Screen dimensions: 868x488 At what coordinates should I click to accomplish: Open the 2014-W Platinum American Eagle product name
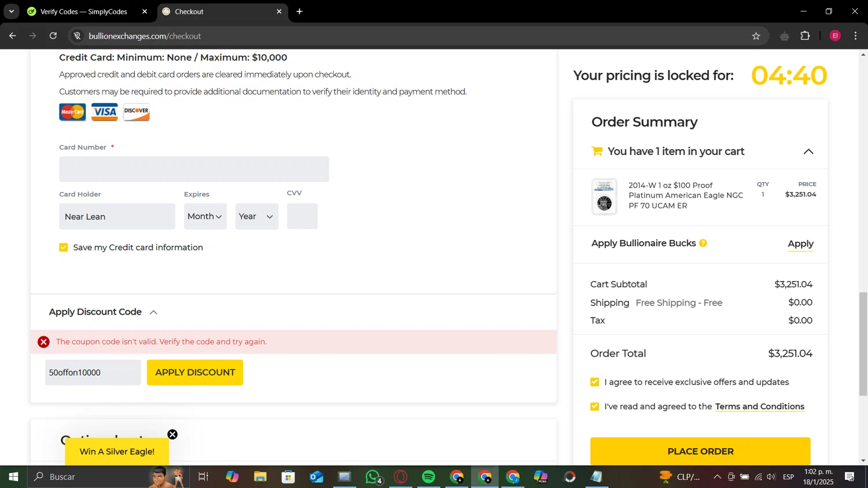[x=686, y=195]
